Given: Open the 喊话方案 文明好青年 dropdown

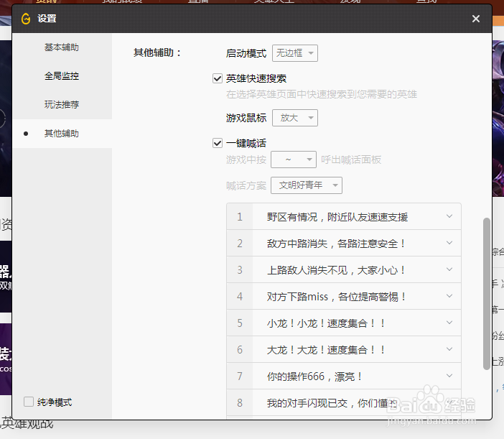Looking at the screenshot, I should (x=307, y=185).
